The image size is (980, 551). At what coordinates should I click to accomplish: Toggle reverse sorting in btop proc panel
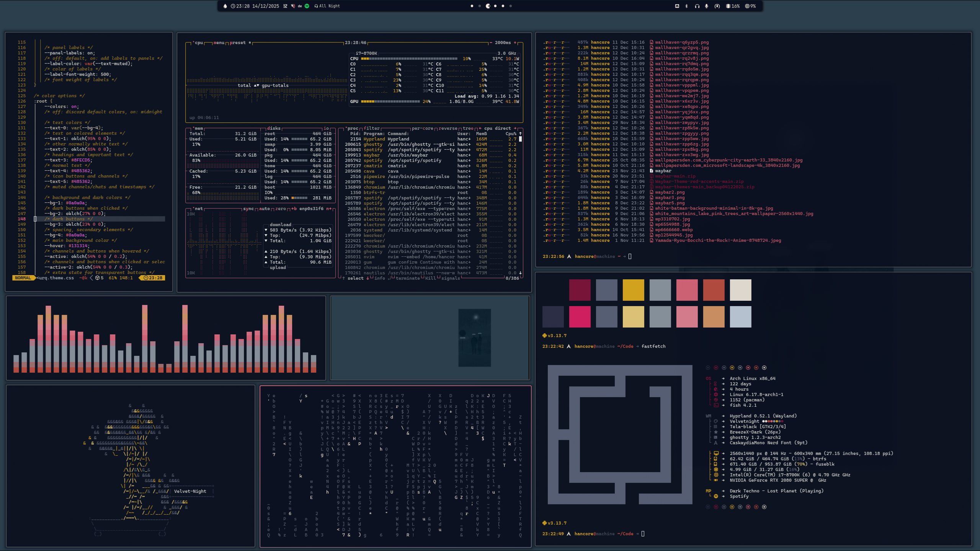(x=448, y=129)
